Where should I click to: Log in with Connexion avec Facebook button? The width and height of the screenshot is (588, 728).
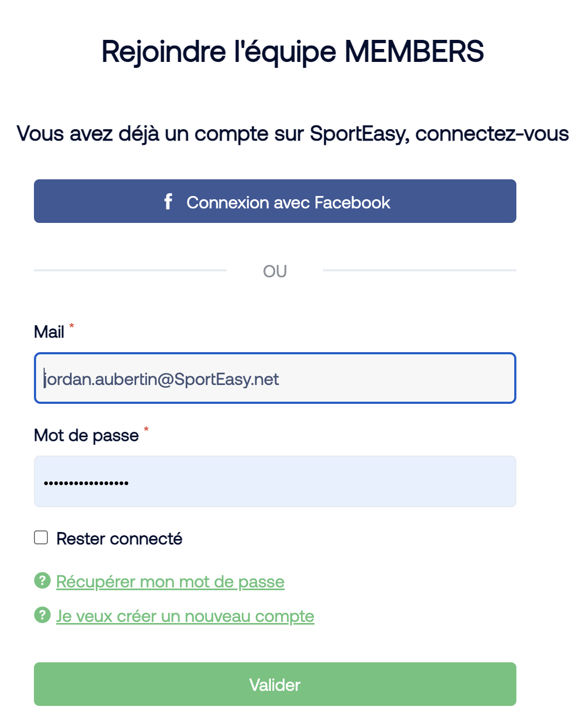(x=275, y=201)
